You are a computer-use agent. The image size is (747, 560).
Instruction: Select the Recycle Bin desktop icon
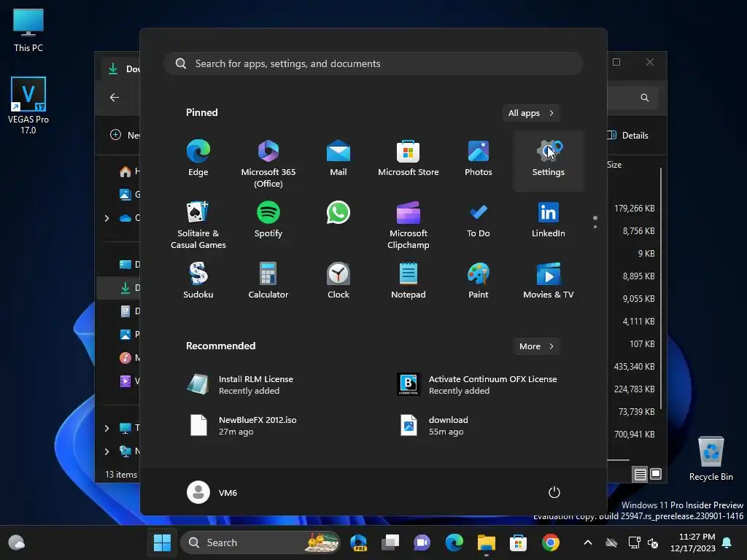coord(711,459)
